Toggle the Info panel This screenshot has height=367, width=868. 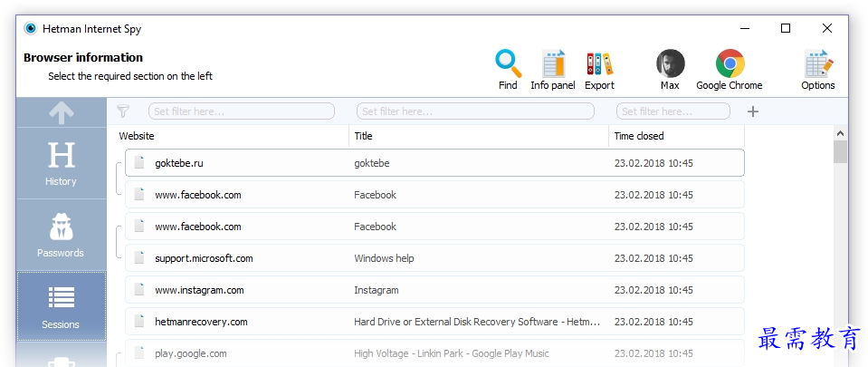click(x=552, y=70)
